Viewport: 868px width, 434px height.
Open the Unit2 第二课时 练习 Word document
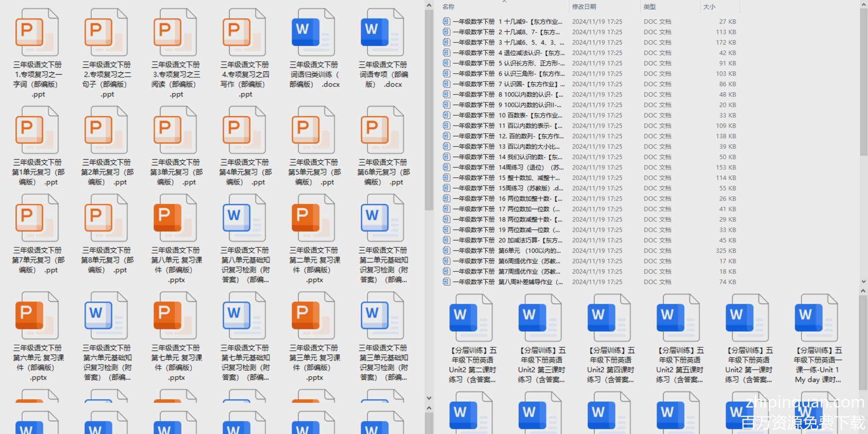coord(471,318)
